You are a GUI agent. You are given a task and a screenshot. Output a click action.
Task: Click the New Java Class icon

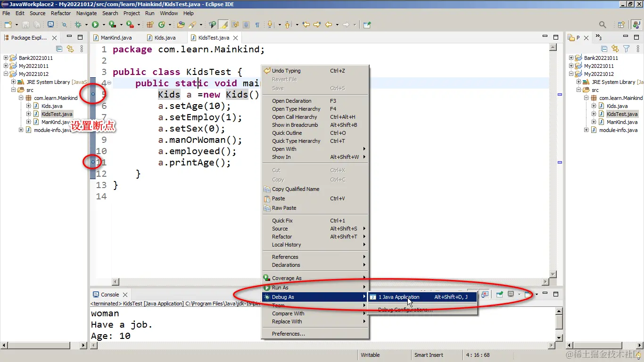pos(162,25)
